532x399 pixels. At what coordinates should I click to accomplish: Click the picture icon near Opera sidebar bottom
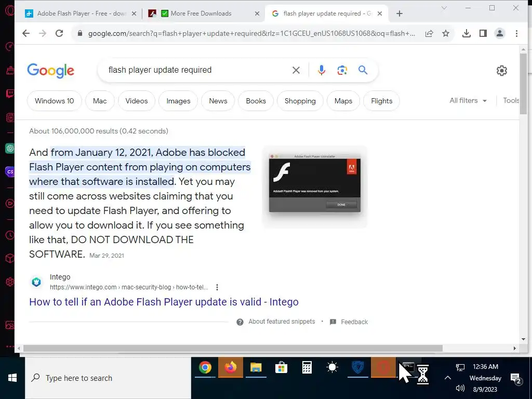point(10,325)
